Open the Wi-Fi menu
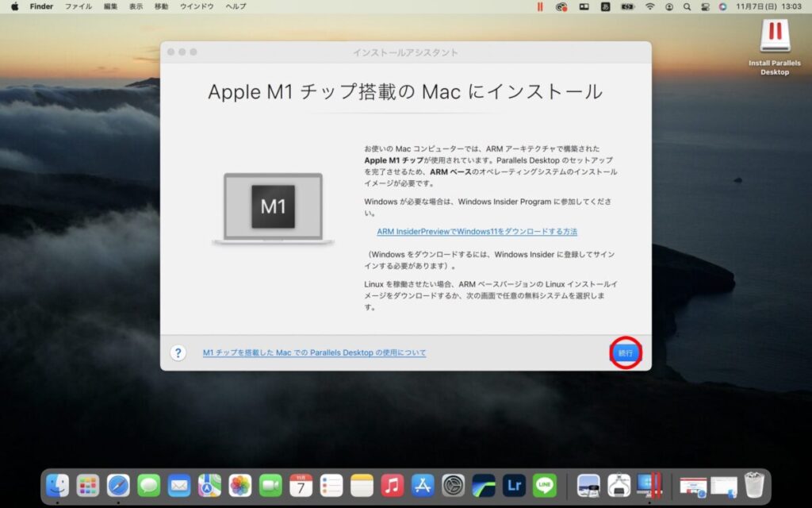 (x=650, y=6)
